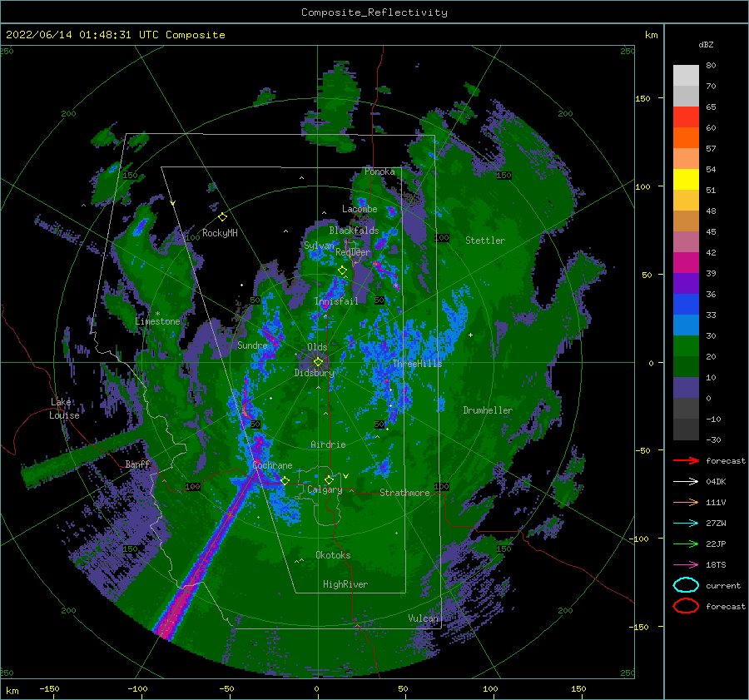Click the magenta 18TS arrow icon
This screenshot has height=700, width=749.
[686, 565]
